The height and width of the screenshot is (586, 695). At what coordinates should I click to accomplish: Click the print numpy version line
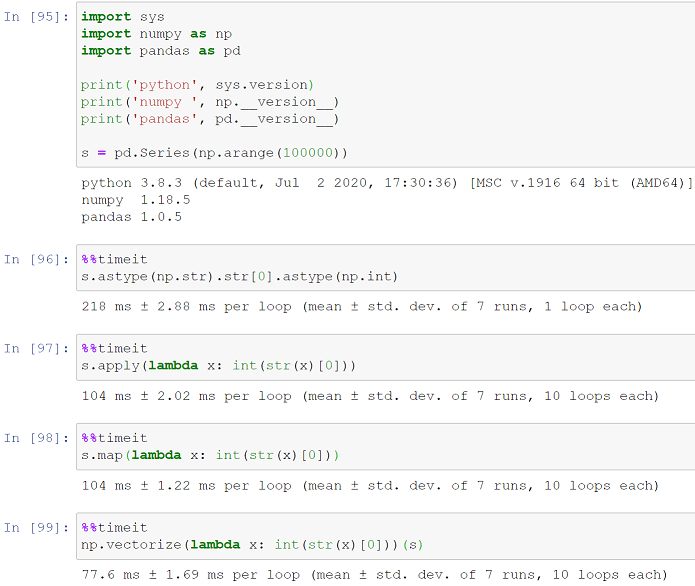click(x=210, y=102)
